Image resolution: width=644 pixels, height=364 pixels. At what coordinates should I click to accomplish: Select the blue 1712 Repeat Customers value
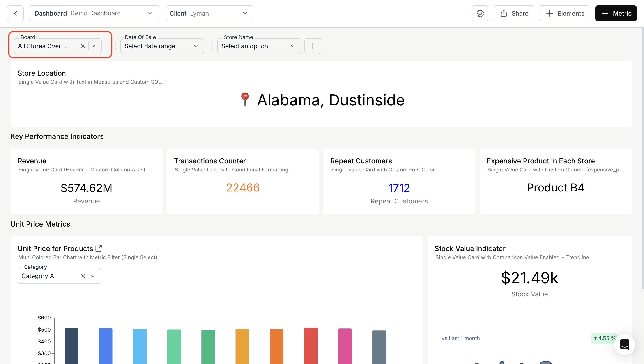(x=399, y=187)
